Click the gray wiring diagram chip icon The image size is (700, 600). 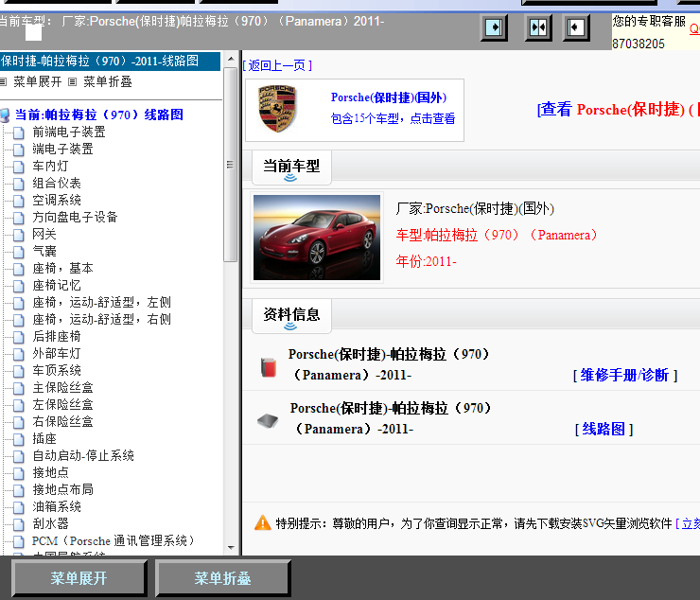pos(268,420)
